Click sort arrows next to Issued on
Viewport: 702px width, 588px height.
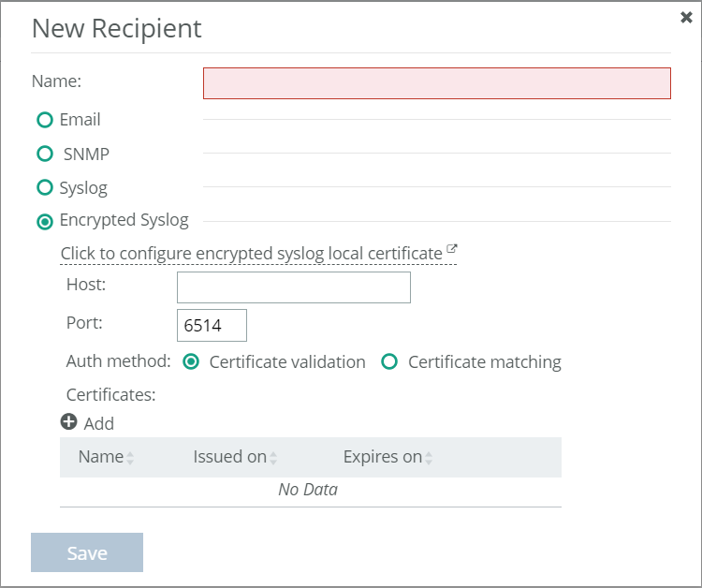(x=273, y=458)
